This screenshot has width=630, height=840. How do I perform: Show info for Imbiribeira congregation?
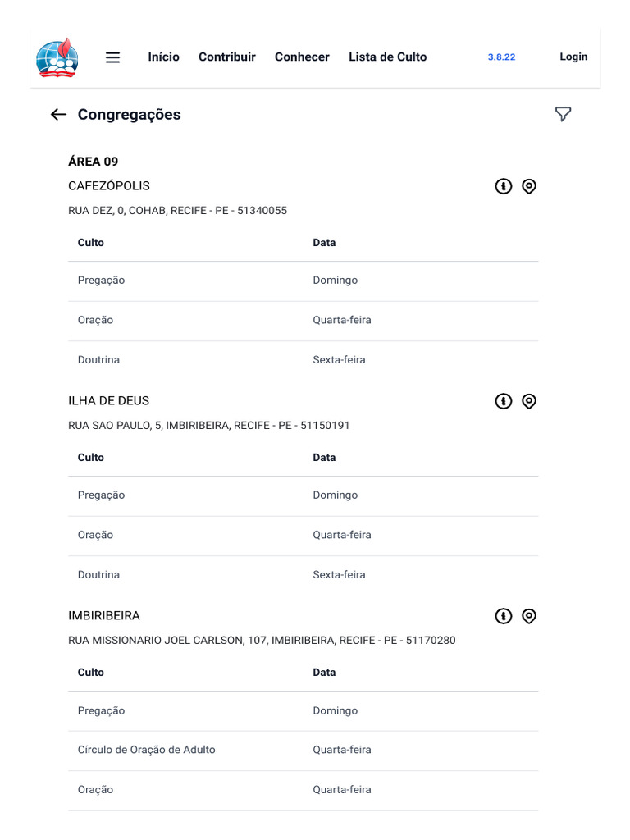tap(504, 616)
